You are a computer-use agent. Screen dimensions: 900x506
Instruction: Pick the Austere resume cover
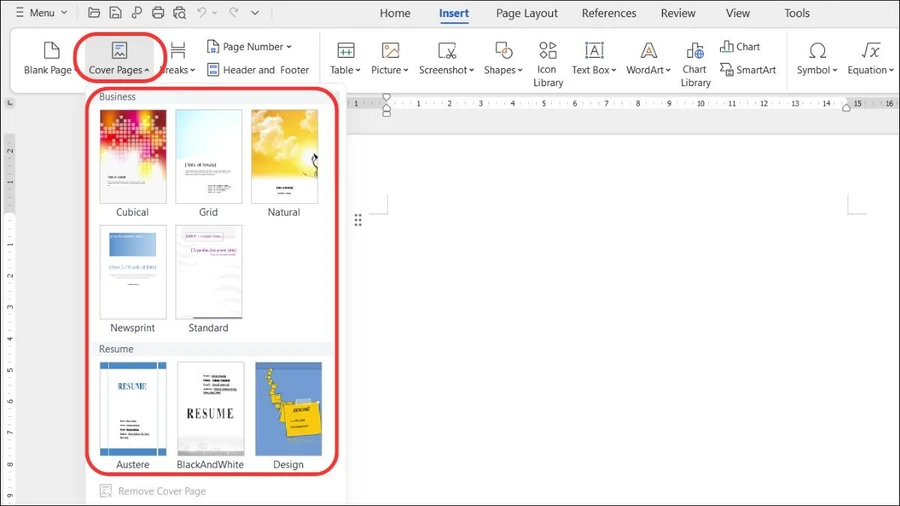pos(133,408)
